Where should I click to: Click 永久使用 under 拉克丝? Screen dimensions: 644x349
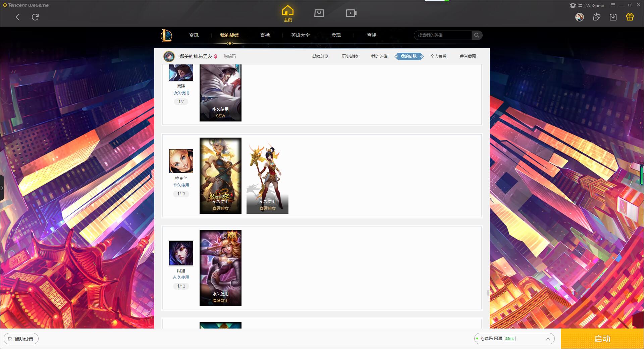click(x=181, y=185)
